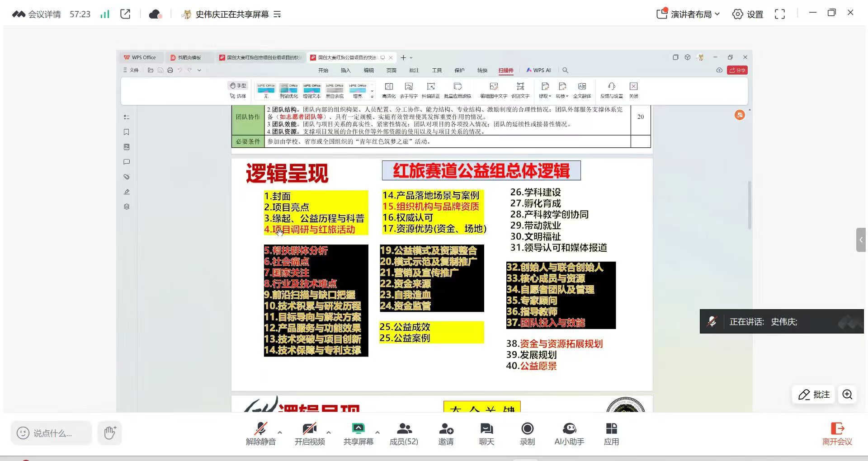Open the AI小助手 assistant
This screenshot has width=868, height=461.
569,433
